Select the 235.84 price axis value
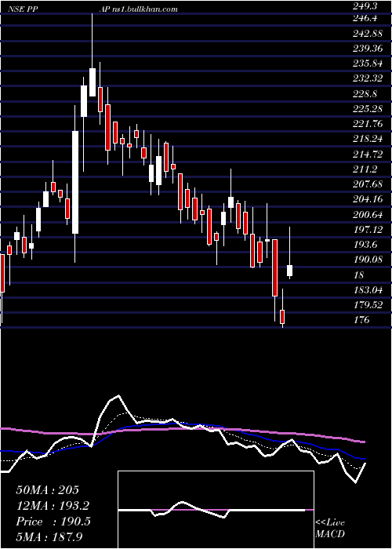The width and height of the screenshot is (392, 549). 368,64
